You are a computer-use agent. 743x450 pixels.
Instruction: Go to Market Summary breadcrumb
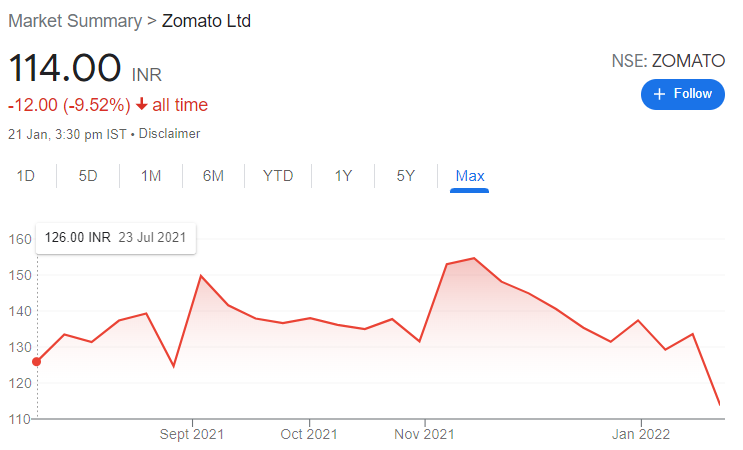coord(75,21)
